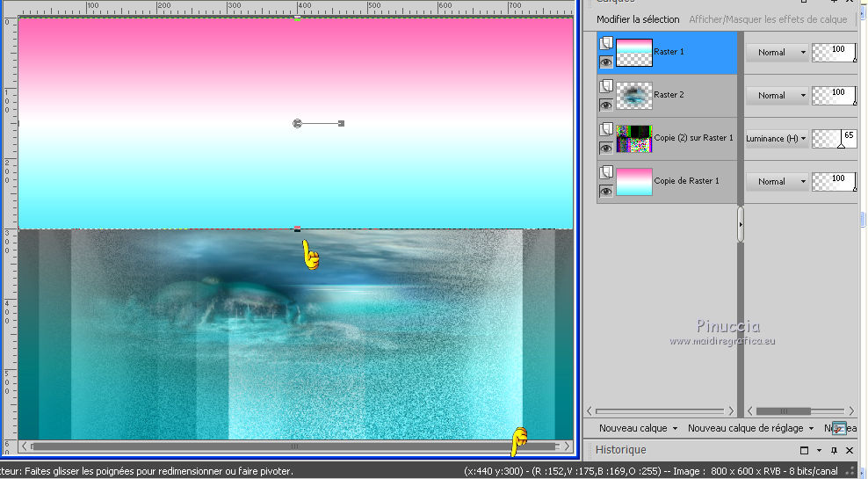Select the Raster 1 layer thumbnail
868x479 pixels.
634,53
